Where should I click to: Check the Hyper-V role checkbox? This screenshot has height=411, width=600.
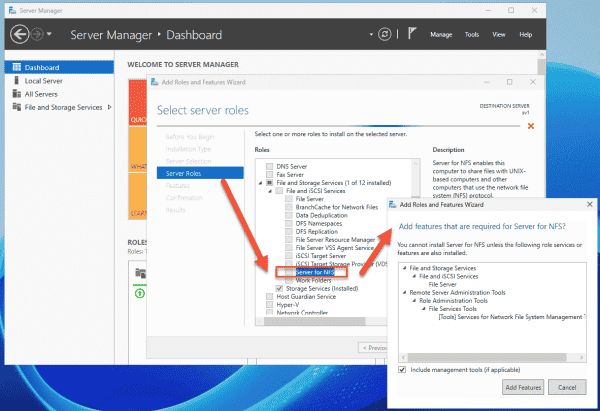coord(269,305)
